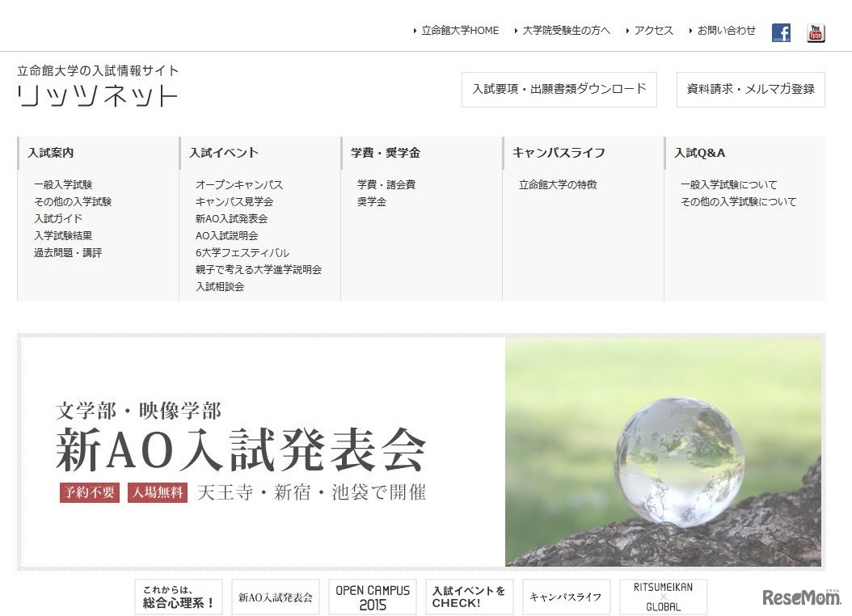Open the 入学試験結果 link
Screen dimensions: 852x616
(63, 235)
